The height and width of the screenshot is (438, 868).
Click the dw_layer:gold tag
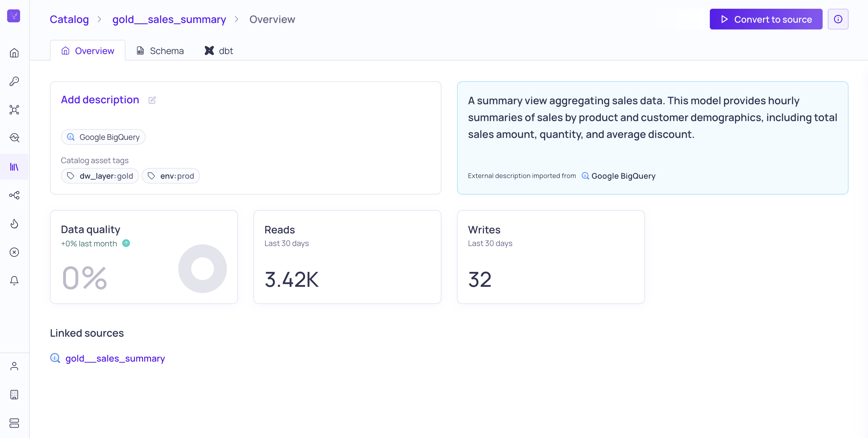pyautogui.click(x=100, y=176)
